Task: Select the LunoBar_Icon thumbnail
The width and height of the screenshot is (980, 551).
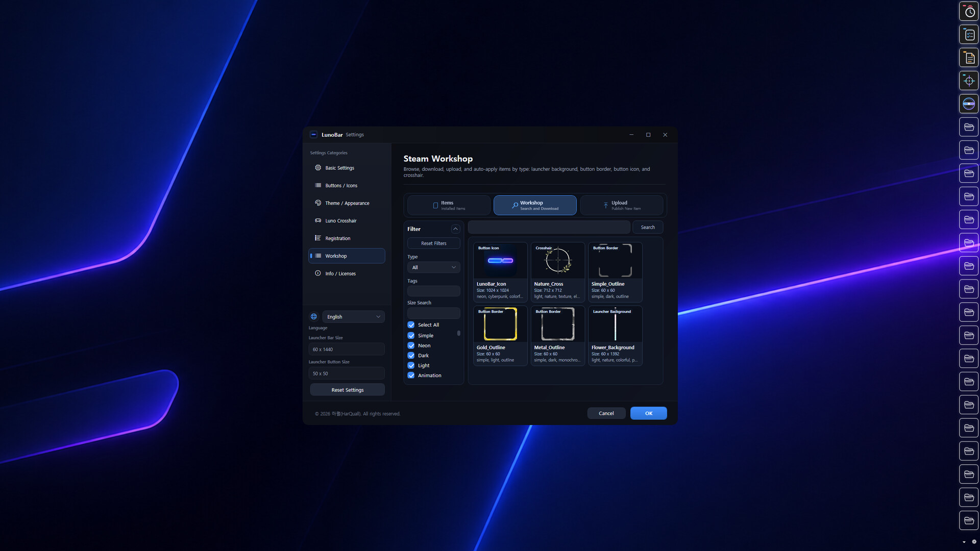Action: 500,261
